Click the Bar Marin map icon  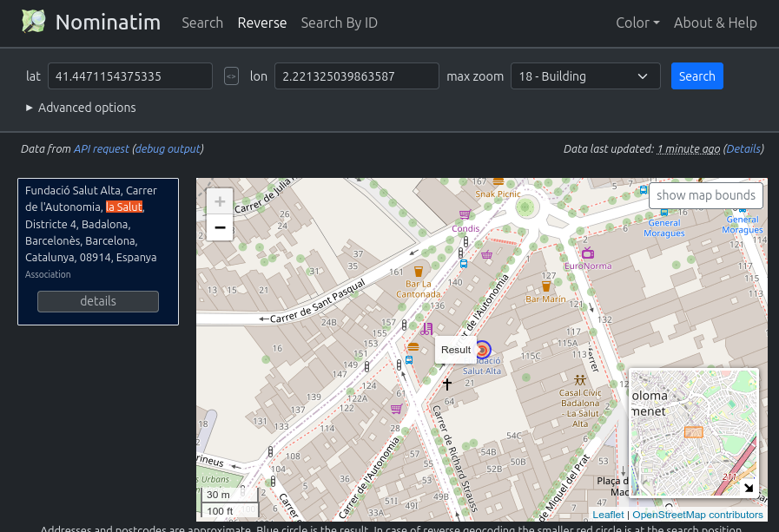[x=546, y=286]
